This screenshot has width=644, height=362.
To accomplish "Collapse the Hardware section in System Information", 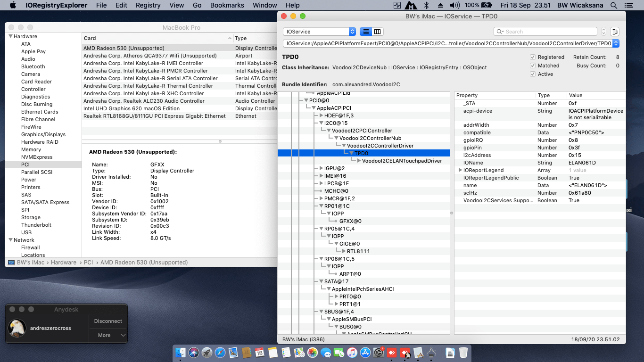I will click(10, 36).
